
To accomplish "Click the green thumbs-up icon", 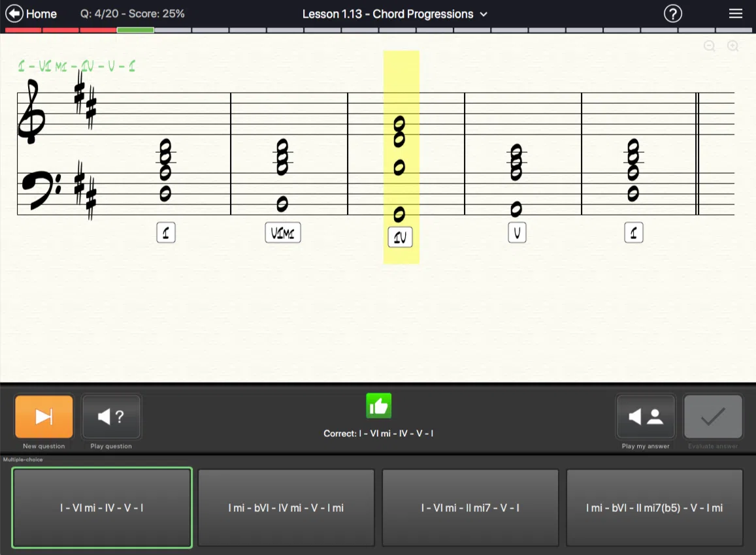I will (378, 406).
